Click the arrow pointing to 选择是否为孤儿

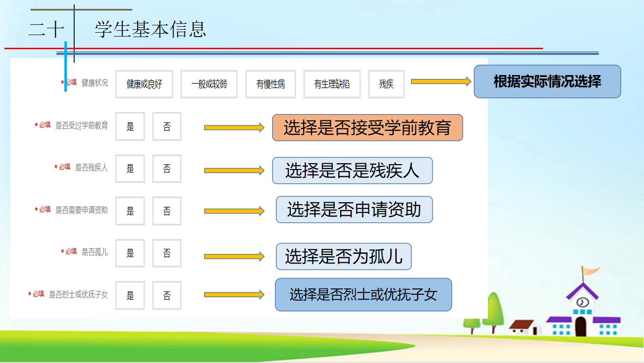pyautogui.click(x=234, y=256)
